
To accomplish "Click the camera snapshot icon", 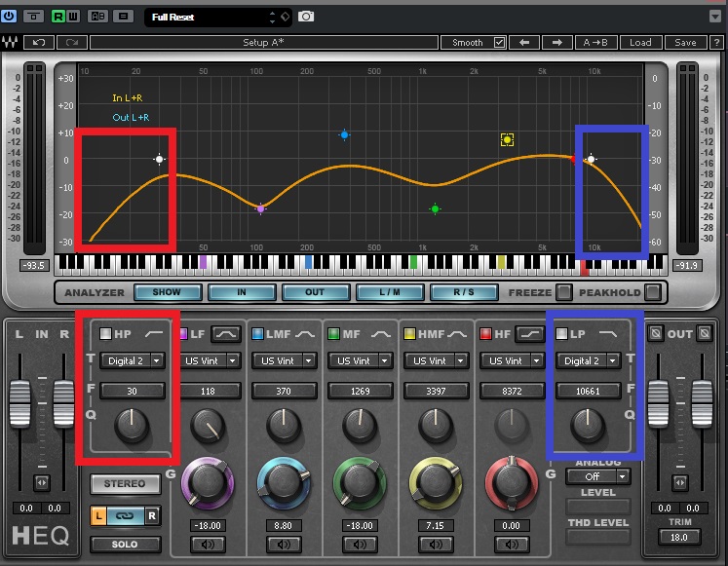I will pos(306,17).
